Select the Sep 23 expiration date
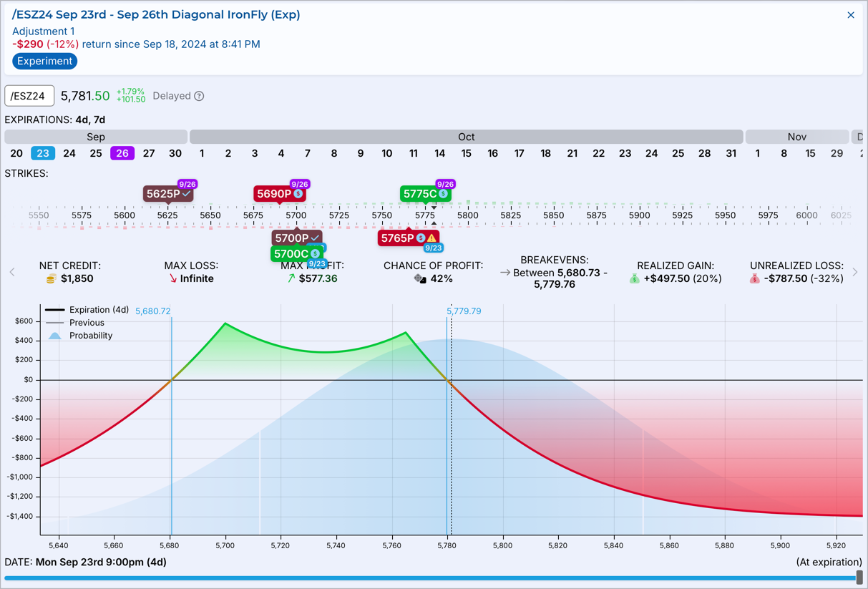This screenshot has width=868, height=589. [x=43, y=153]
